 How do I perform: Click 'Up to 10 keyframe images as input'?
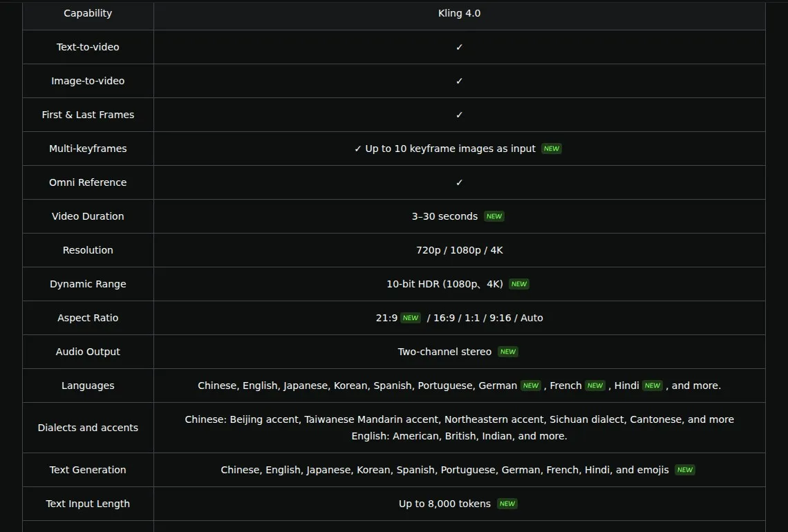(450, 149)
